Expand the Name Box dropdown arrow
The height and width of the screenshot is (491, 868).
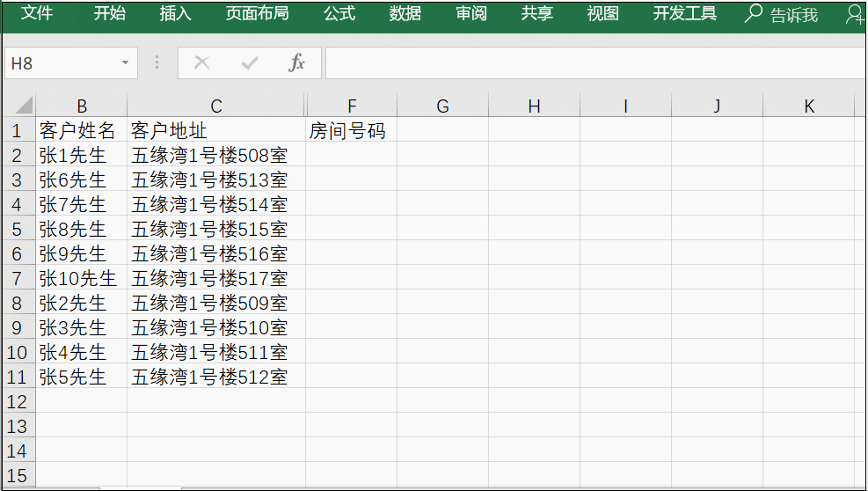126,63
